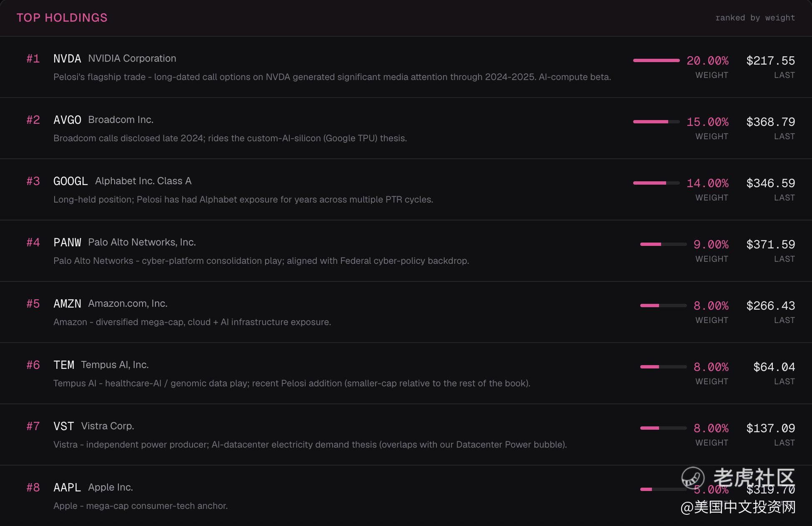Screen dimensions: 812x526
Task: Click the PANW 9.00% weight bar
Action: pyautogui.click(x=663, y=244)
